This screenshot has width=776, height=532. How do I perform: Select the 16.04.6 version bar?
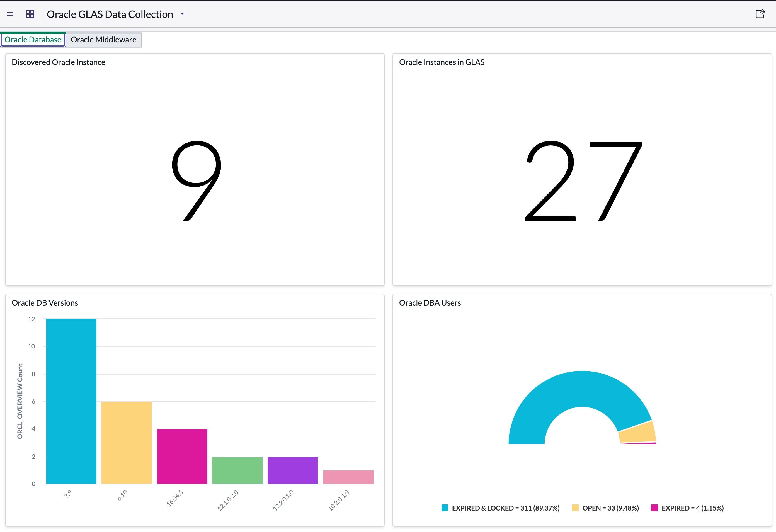(x=182, y=456)
